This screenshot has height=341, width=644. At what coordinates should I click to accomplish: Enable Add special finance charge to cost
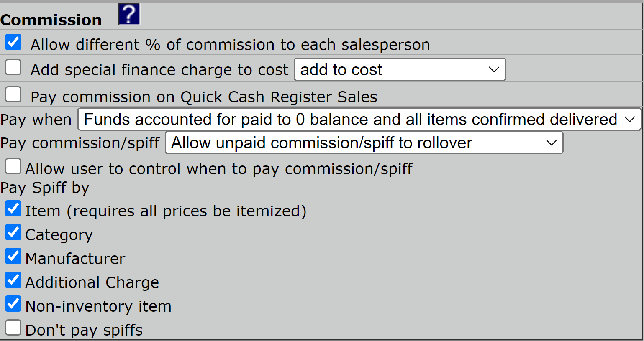pos(13,67)
